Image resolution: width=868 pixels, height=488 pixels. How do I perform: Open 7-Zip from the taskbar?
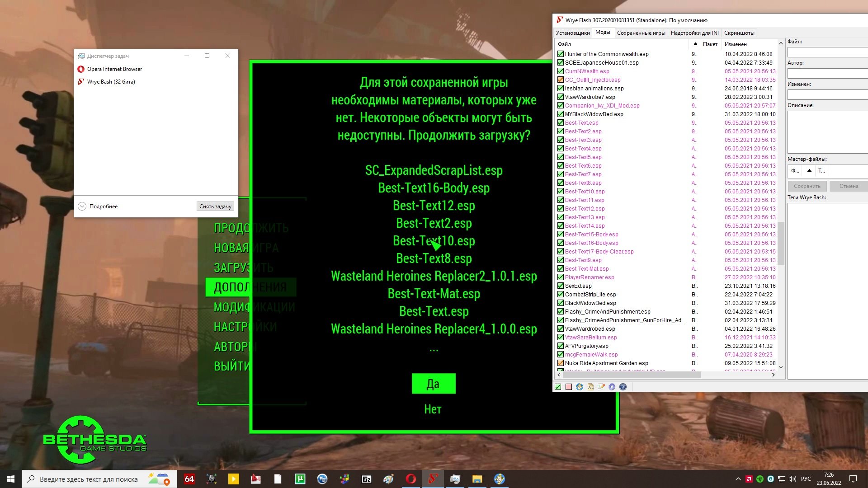pyautogui.click(x=367, y=479)
